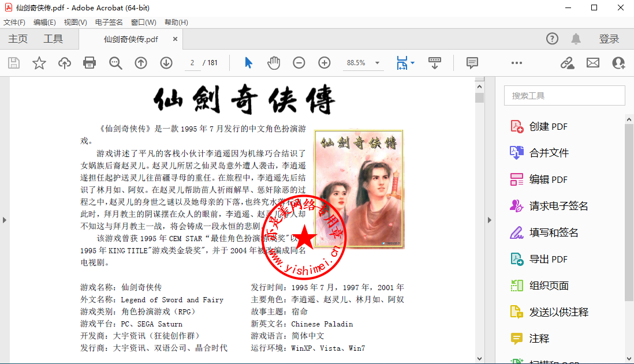Screen dimensions: 634x364
Task: Open the find text magnifier
Action: [115, 63]
